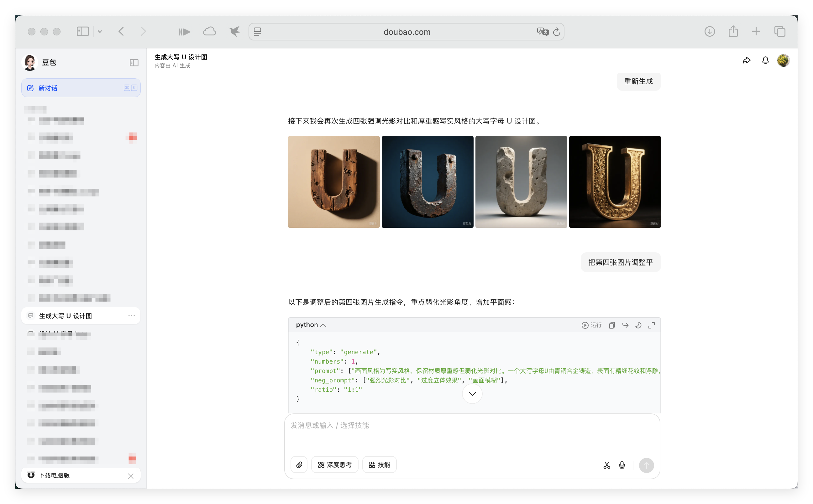Click the attachment paperclip icon in input box

pos(299,464)
